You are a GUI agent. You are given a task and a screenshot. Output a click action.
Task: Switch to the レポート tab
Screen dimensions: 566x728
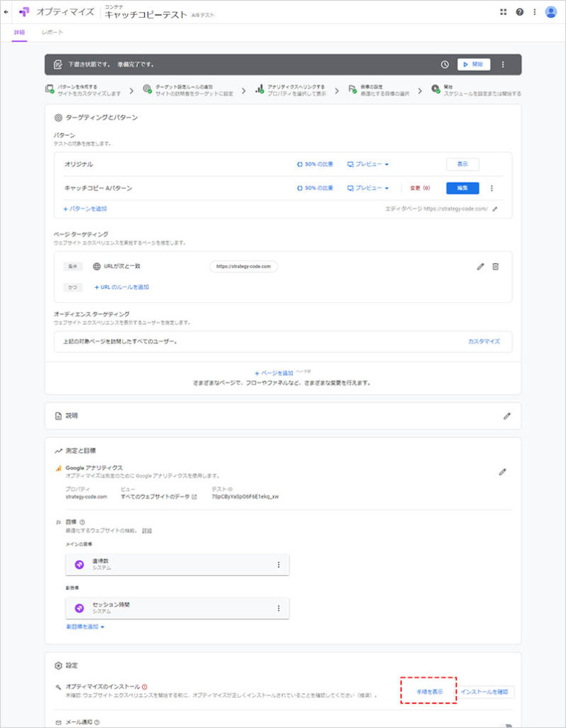click(52, 33)
